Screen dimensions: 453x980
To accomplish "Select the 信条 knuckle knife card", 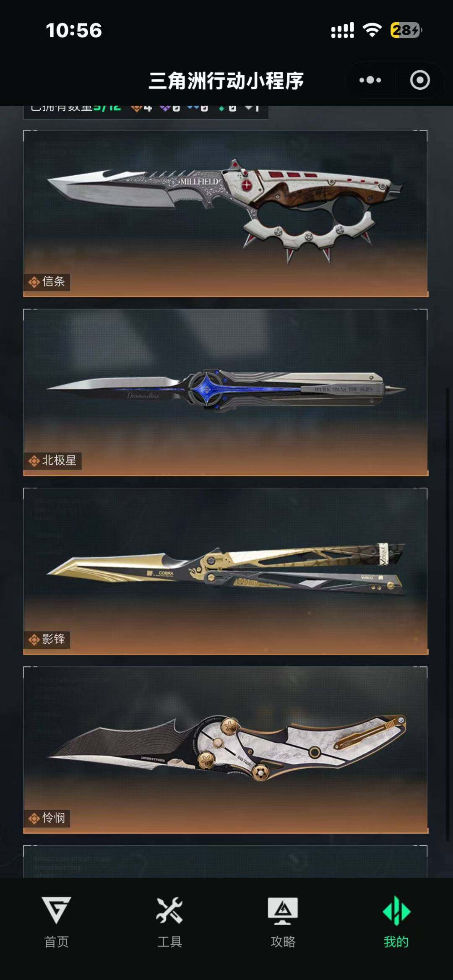I will (226, 213).
